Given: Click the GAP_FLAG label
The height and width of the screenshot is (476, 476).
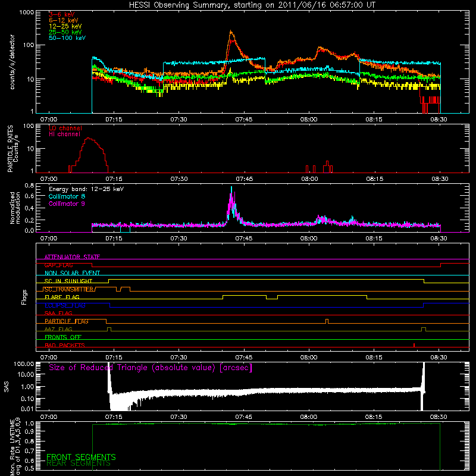Looking at the screenshot, I should (x=58, y=265).
